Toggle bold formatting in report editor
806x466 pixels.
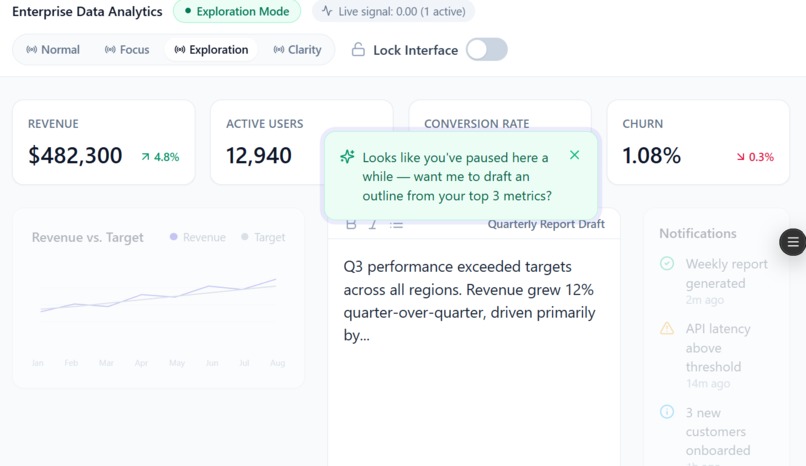pyautogui.click(x=351, y=224)
